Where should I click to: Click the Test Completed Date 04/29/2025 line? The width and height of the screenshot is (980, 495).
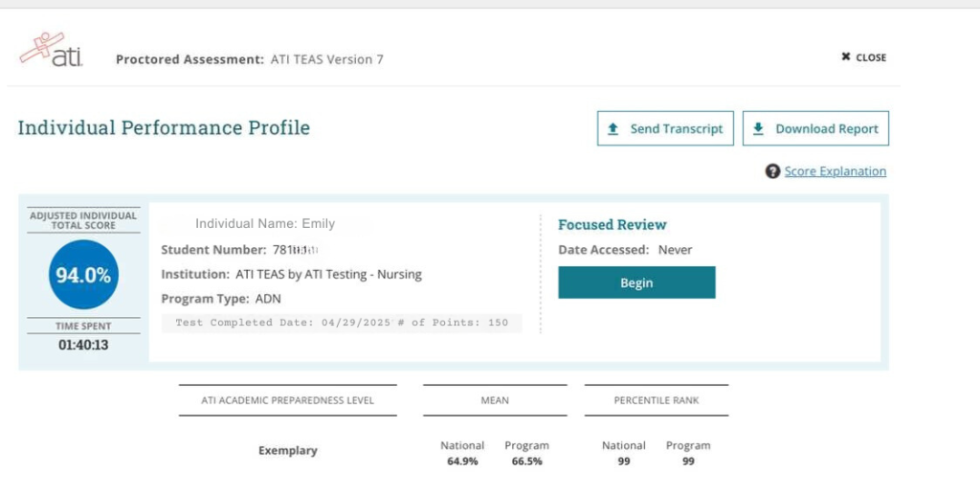pos(342,323)
